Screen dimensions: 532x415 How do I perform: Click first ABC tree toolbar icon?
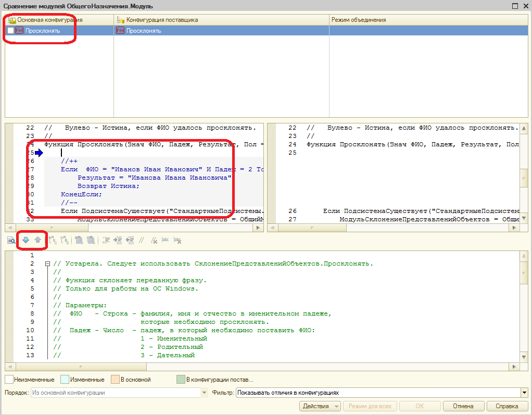tap(53, 240)
